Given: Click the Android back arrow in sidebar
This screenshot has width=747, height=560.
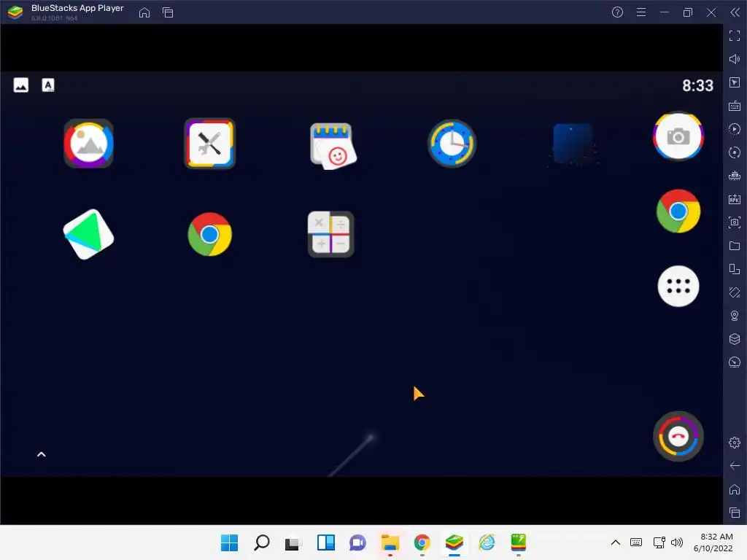Looking at the screenshot, I should pyautogui.click(x=735, y=466).
